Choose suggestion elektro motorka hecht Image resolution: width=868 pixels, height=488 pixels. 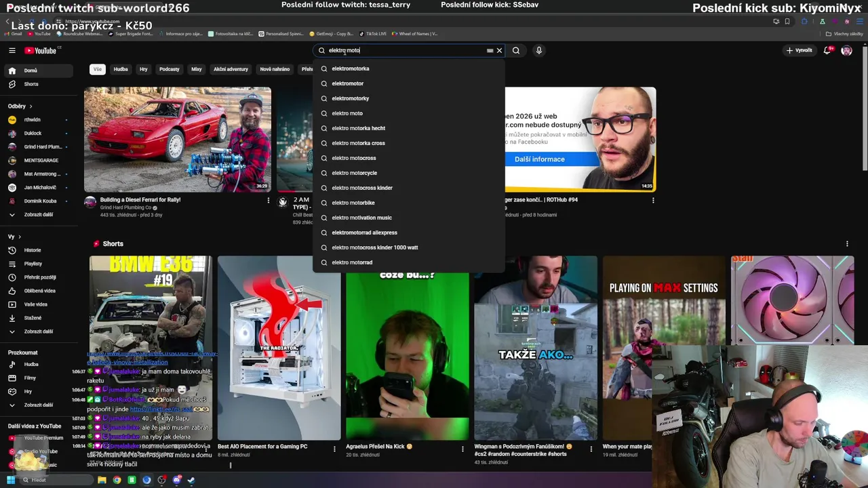pyautogui.click(x=409, y=128)
